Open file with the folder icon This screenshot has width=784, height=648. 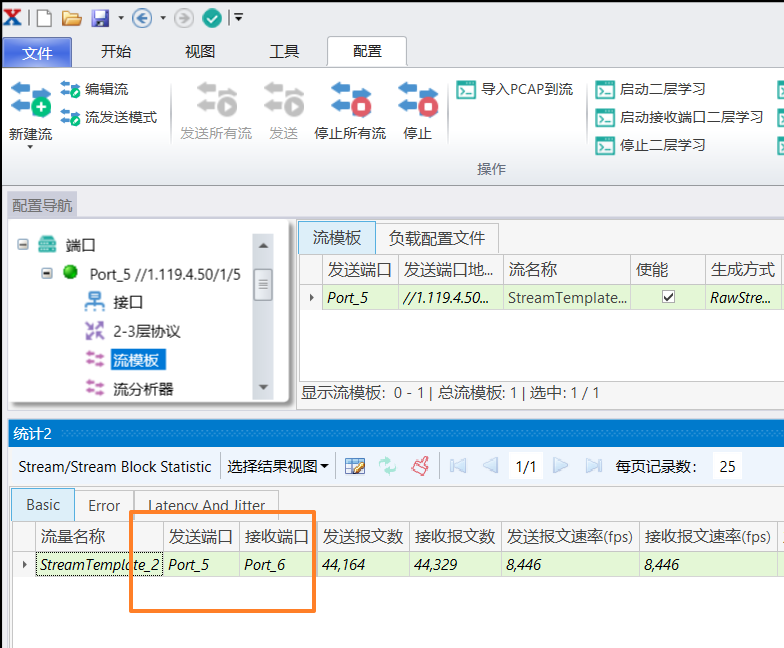[x=72, y=18]
